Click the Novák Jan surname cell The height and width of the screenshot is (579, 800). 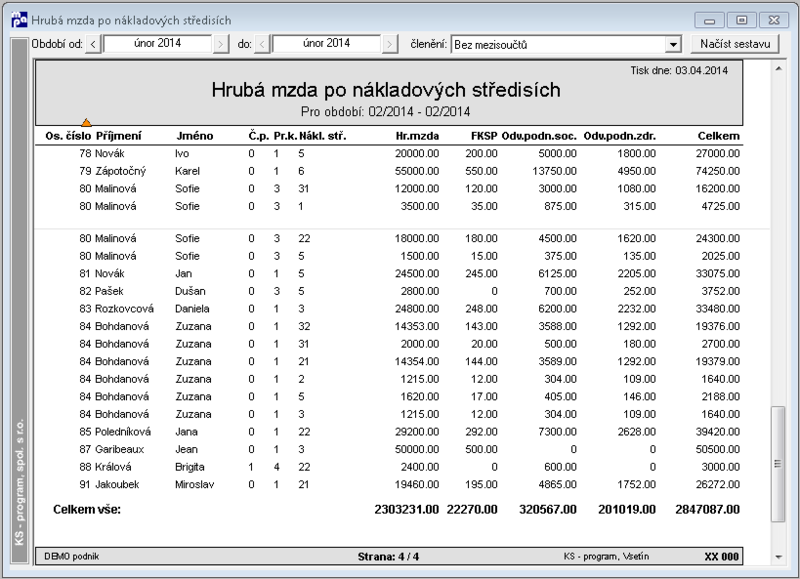(109, 273)
